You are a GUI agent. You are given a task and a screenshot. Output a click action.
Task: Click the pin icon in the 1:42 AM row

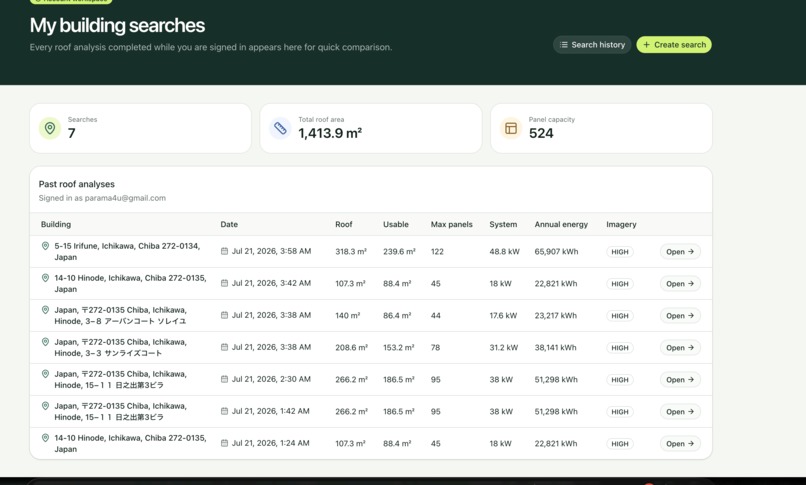45,406
